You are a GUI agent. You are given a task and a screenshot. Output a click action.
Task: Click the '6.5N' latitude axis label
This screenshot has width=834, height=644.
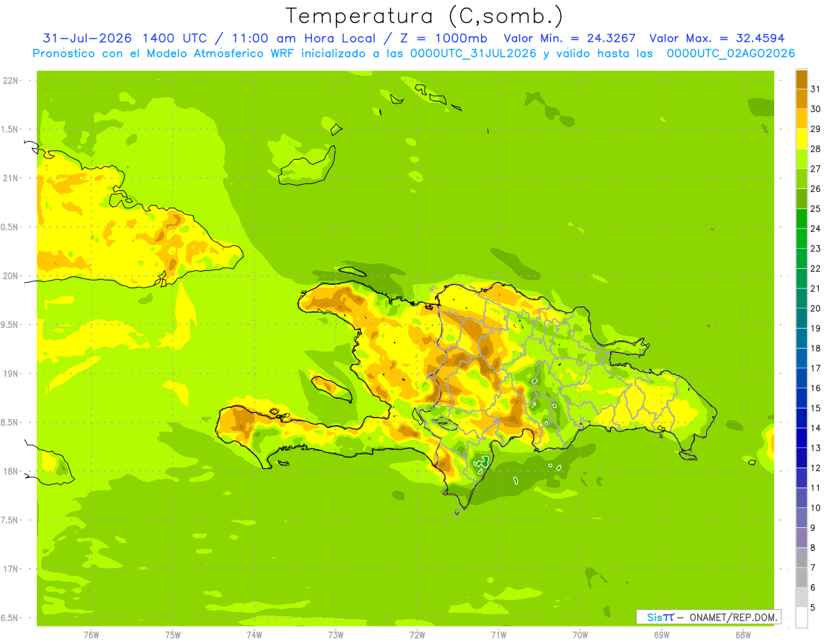click(10, 618)
